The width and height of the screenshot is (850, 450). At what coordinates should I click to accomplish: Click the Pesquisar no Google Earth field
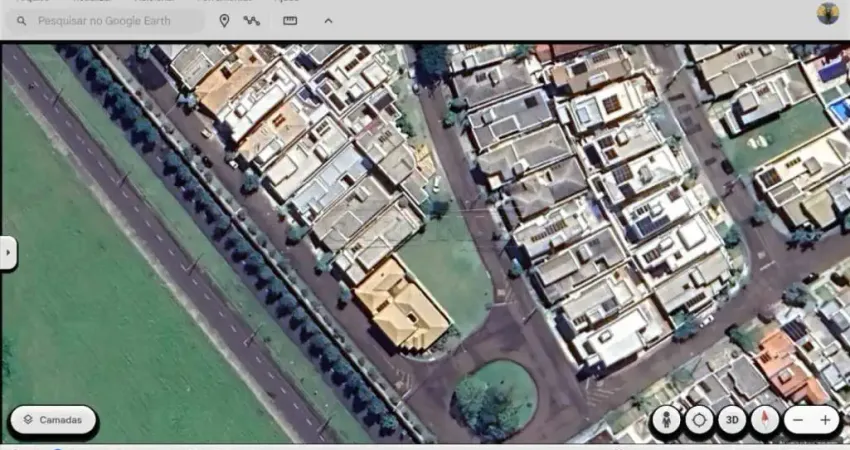coord(110,20)
